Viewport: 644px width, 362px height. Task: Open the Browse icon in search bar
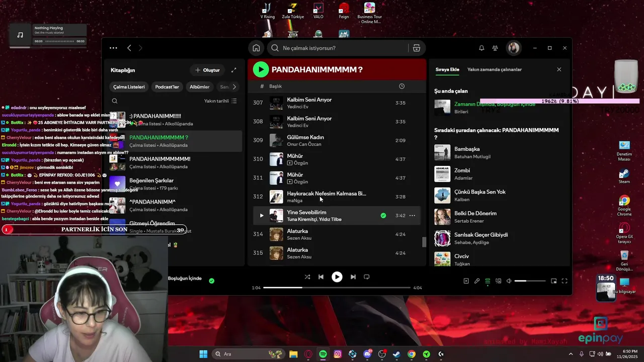(x=417, y=48)
